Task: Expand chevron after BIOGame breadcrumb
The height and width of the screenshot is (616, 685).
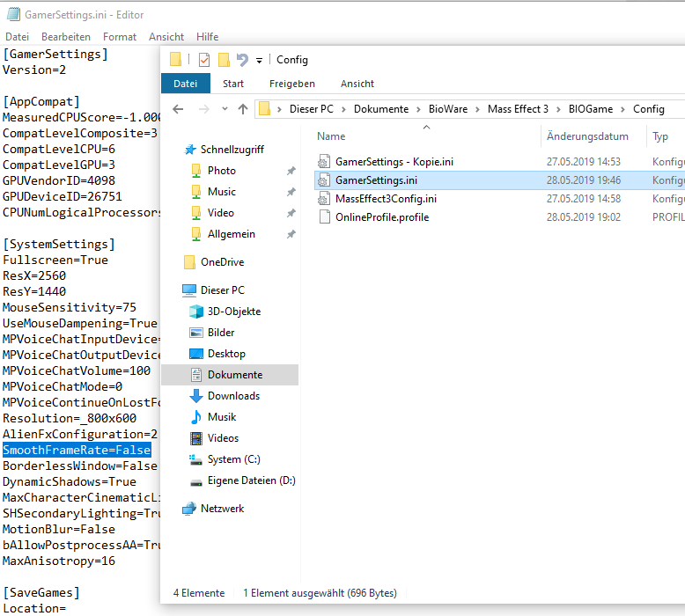Action: (x=623, y=109)
